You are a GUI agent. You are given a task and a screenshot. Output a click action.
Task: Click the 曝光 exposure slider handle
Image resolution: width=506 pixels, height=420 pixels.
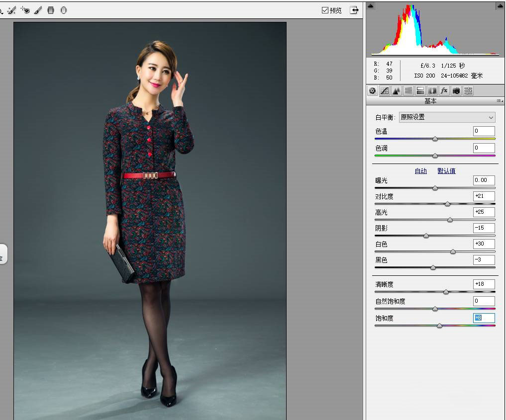coord(435,188)
